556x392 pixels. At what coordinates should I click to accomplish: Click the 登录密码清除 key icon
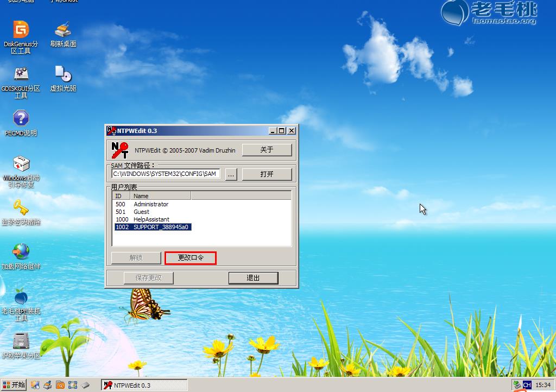pyautogui.click(x=21, y=209)
